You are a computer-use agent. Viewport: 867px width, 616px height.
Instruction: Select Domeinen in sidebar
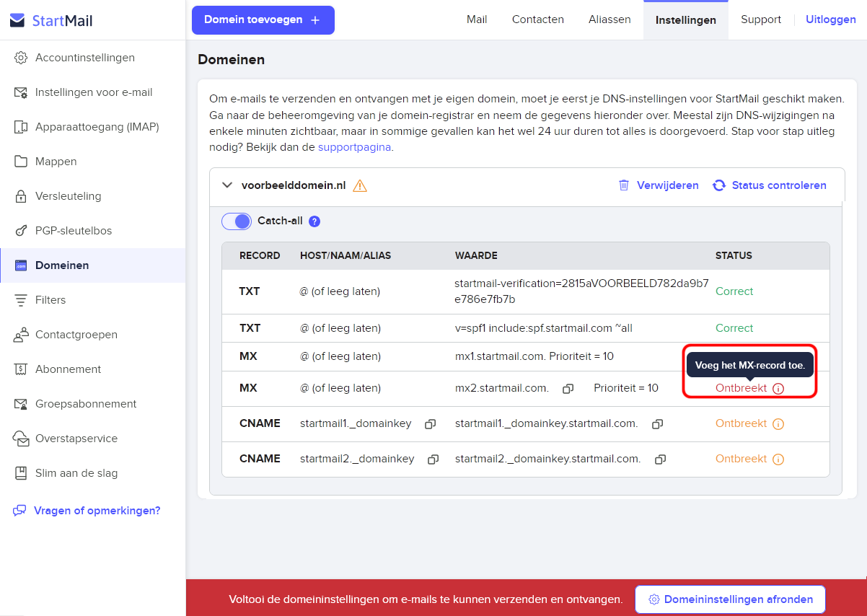click(x=92, y=265)
